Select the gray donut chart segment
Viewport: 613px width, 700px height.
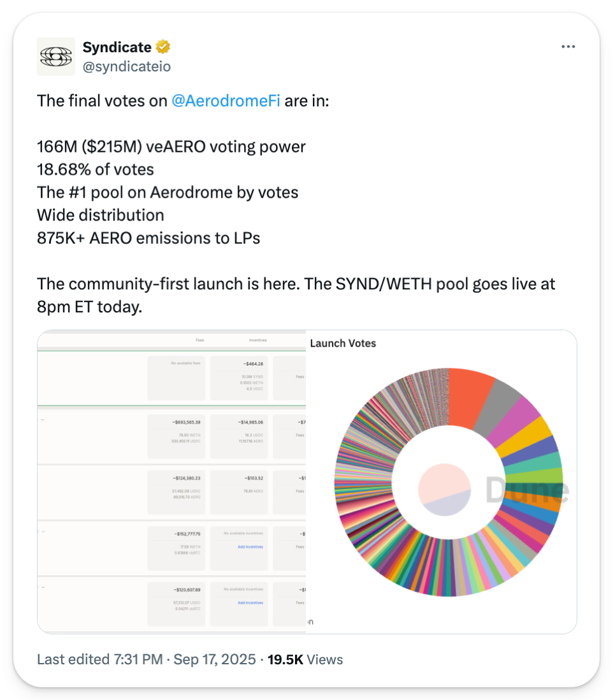(x=507, y=408)
